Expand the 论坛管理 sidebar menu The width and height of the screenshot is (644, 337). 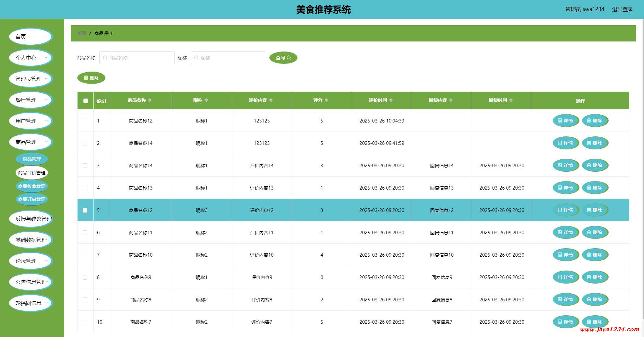tap(31, 261)
